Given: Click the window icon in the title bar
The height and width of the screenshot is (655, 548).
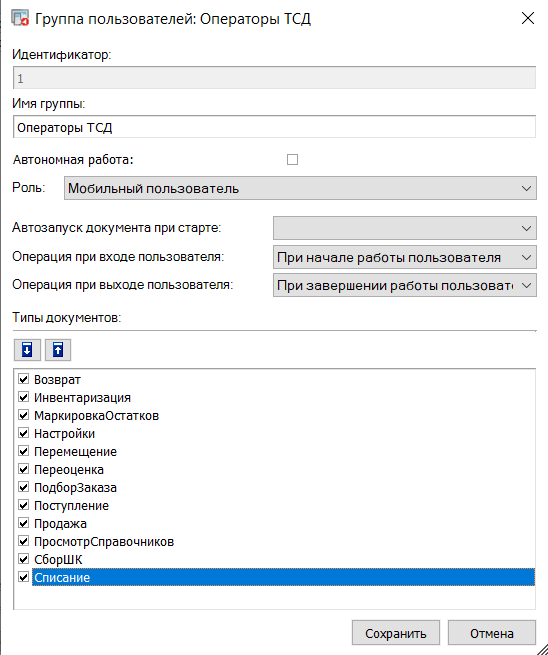Looking at the screenshot, I should click(x=20, y=18).
